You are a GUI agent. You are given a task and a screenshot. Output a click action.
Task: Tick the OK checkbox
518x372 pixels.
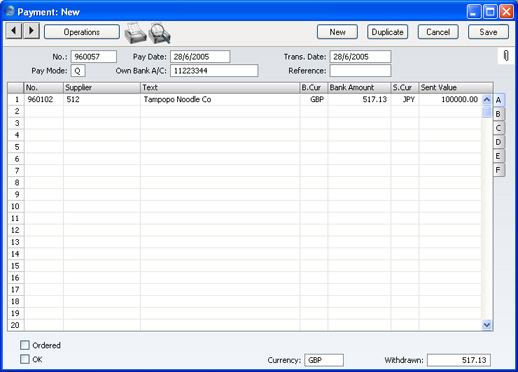coord(25,359)
